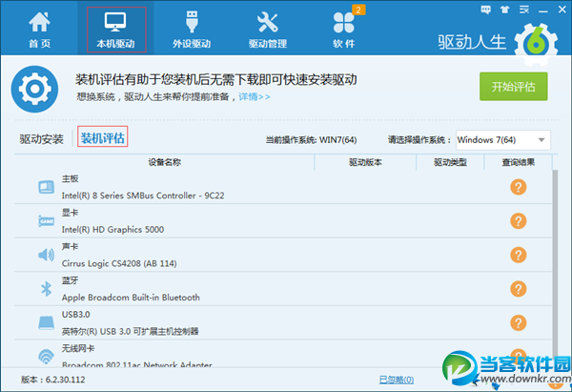Select 英特尔(R) USB 3.0 可扩展主机控制器 entry

pyautogui.click(x=131, y=331)
